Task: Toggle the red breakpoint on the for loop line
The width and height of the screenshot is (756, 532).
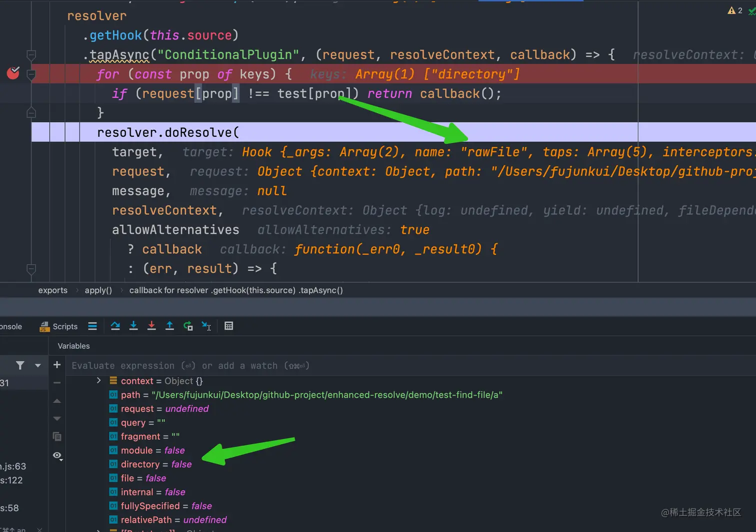Action: [x=13, y=74]
